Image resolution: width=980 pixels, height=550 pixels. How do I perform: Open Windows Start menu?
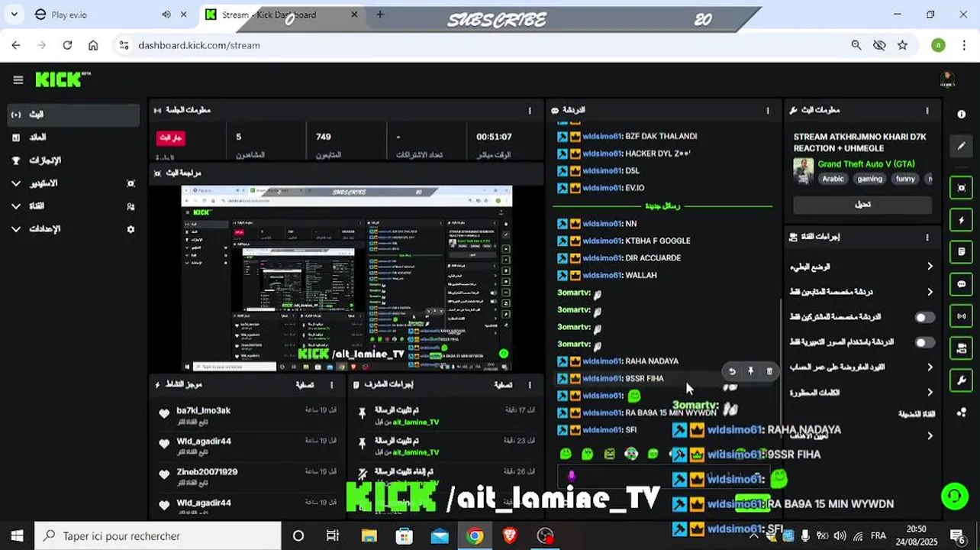tap(17, 536)
